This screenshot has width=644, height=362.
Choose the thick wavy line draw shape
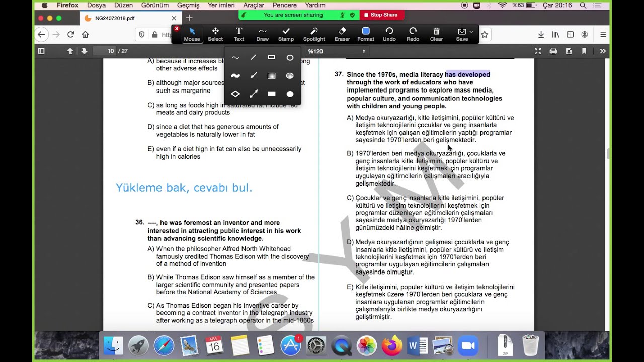(x=235, y=76)
